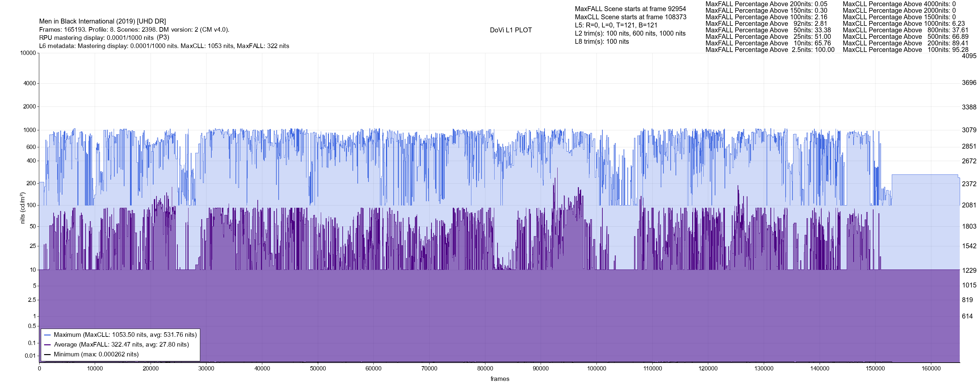
Task: Click the purple Average legend line swatch
Action: tap(48, 345)
